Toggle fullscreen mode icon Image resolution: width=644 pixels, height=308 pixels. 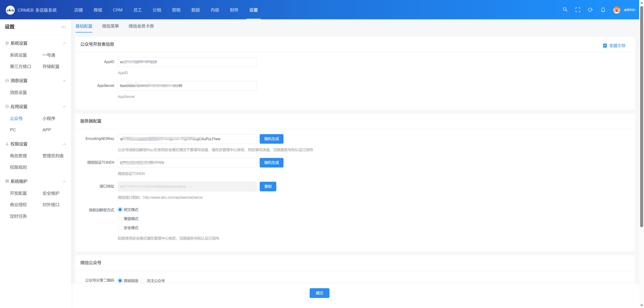[x=578, y=10]
